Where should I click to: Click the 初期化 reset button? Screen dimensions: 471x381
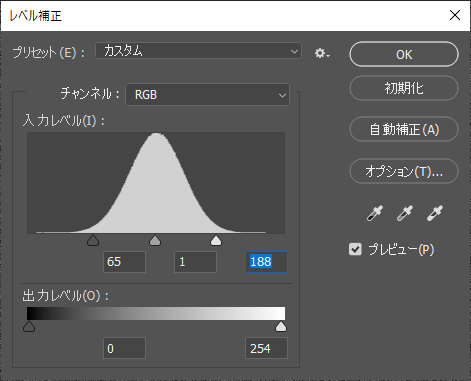coord(404,88)
